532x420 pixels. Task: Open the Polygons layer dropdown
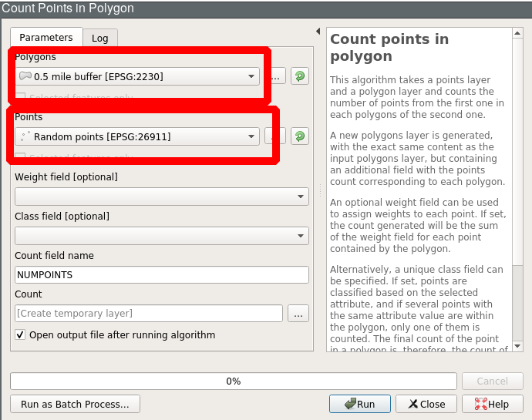tap(137, 76)
